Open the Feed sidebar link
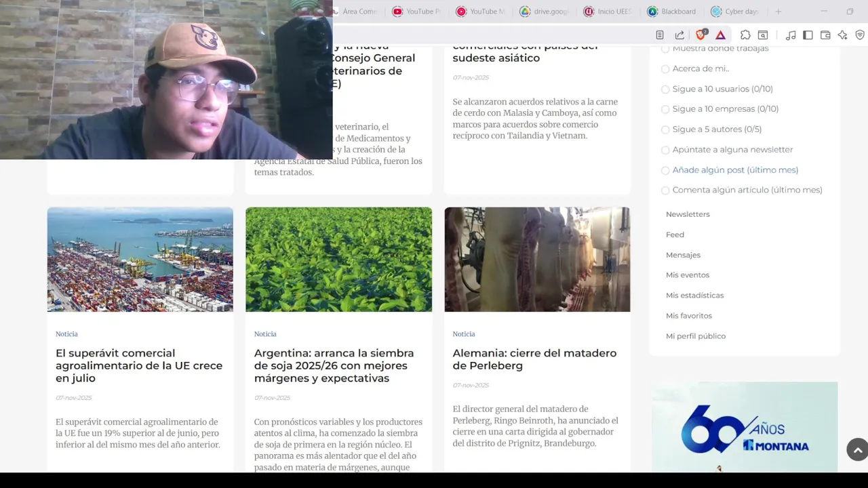868x488 pixels. pyautogui.click(x=675, y=235)
